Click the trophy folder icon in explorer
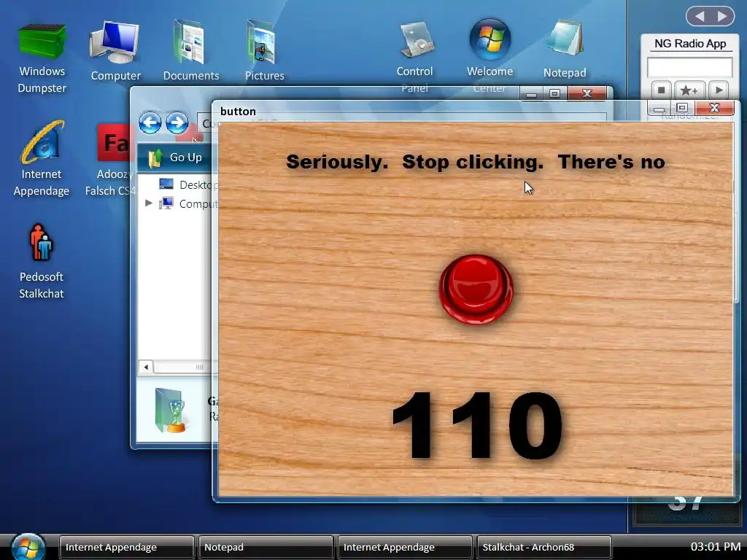The height and width of the screenshot is (560, 747). (170, 411)
